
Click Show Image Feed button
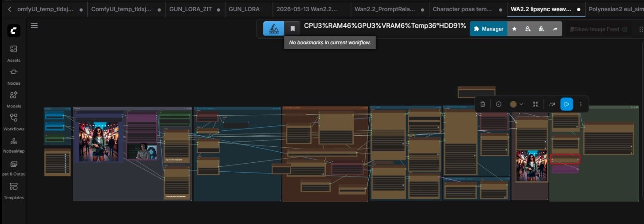point(598,29)
